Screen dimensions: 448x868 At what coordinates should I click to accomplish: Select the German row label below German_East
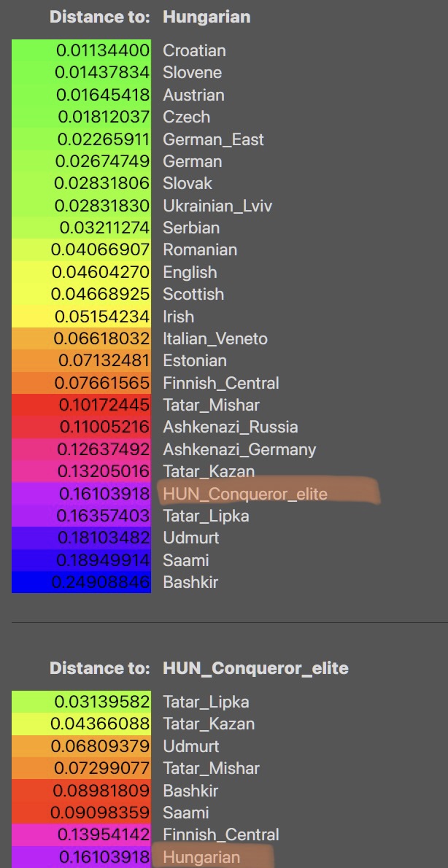[192, 161]
